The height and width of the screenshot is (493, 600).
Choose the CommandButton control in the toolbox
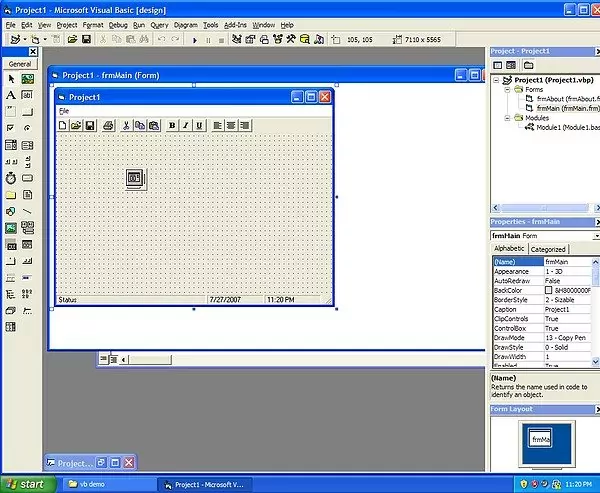pos(27,112)
